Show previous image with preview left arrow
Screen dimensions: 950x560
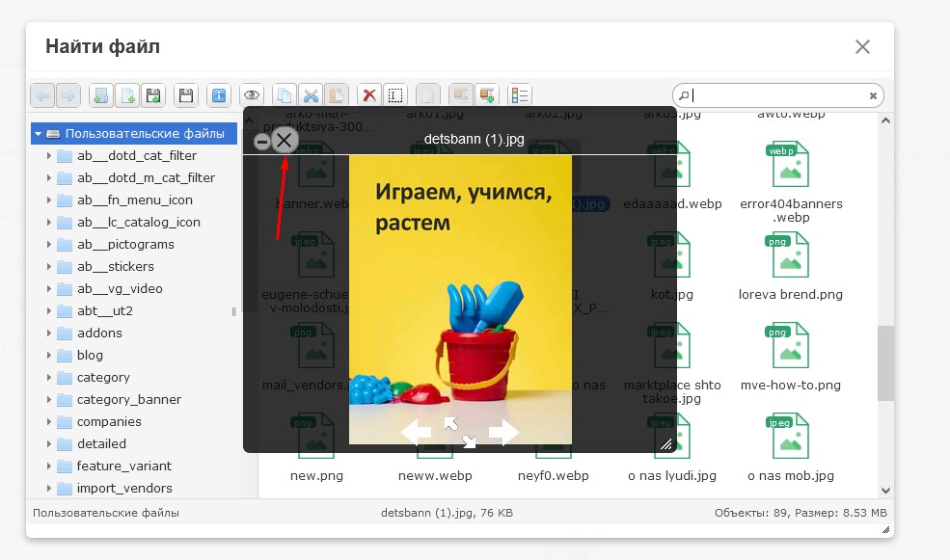pyautogui.click(x=417, y=432)
